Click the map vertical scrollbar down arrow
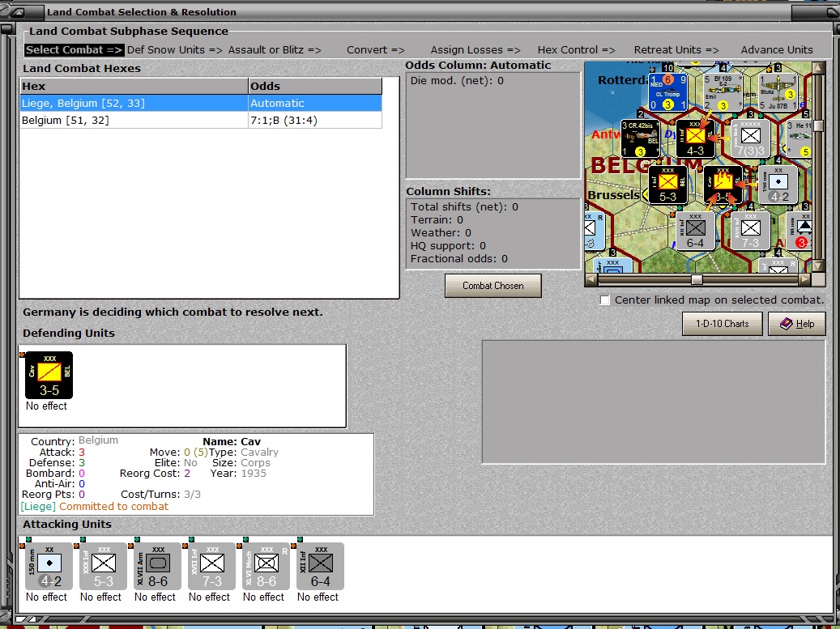Image resolution: width=840 pixels, height=629 pixels. pos(818,266)
